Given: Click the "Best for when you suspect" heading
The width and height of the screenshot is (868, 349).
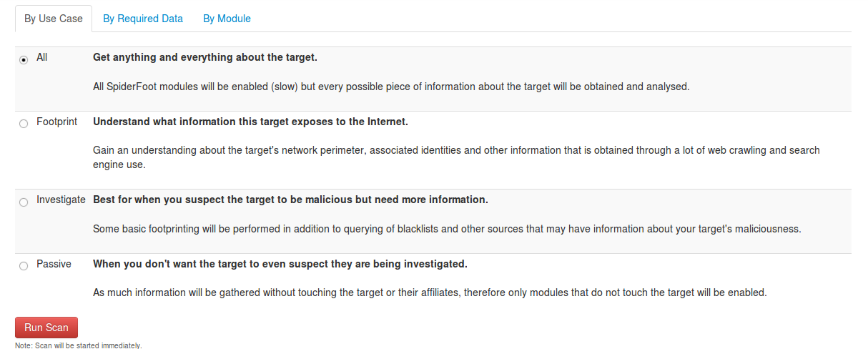Looking at the screenshot, I should coord(290,200).
